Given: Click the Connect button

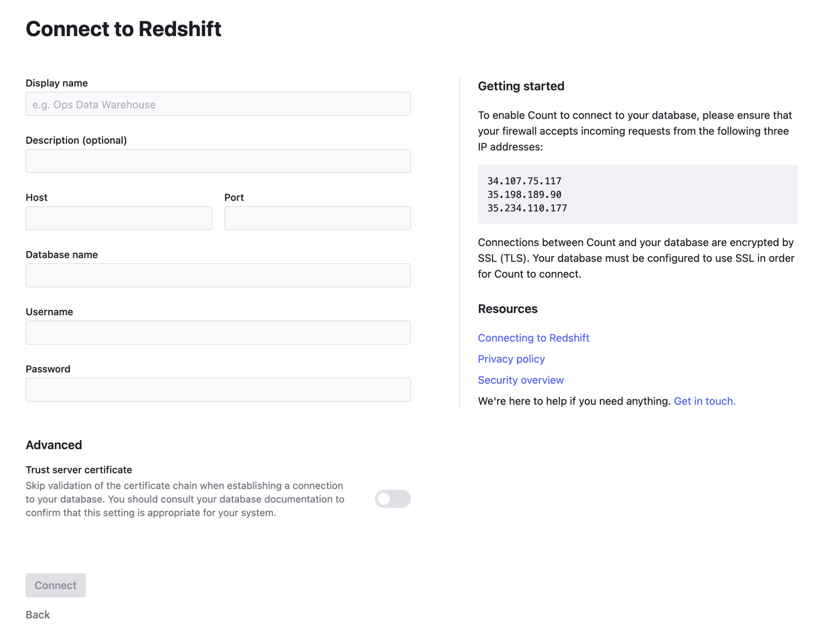Looking at the screenshot, I should pos(56,585).
